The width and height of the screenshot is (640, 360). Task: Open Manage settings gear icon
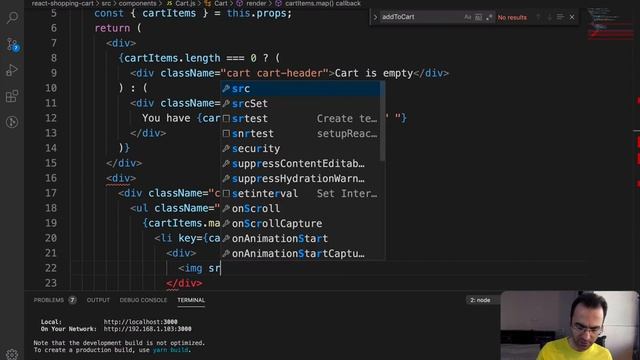pos(12,353)
